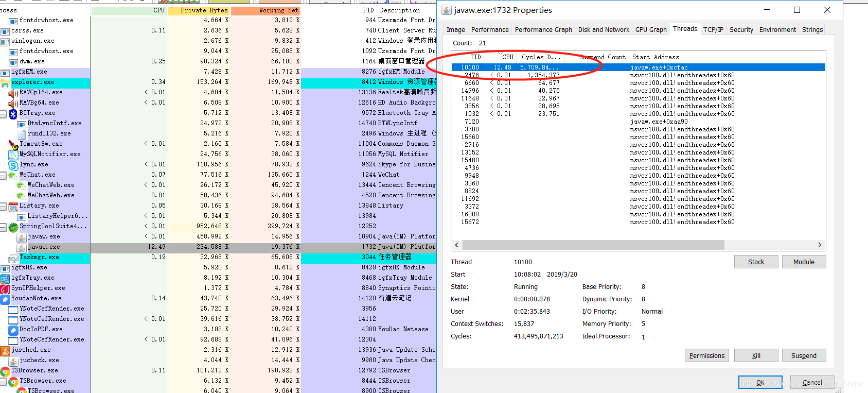Screen dimensions: 868x393
Task: Switch to Disk and Network tab
Action: (x=604, y=30)
